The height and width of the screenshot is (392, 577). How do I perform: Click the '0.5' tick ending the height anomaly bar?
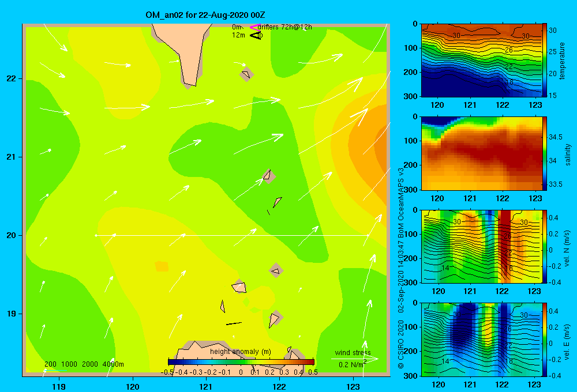(x=313, y=372)
